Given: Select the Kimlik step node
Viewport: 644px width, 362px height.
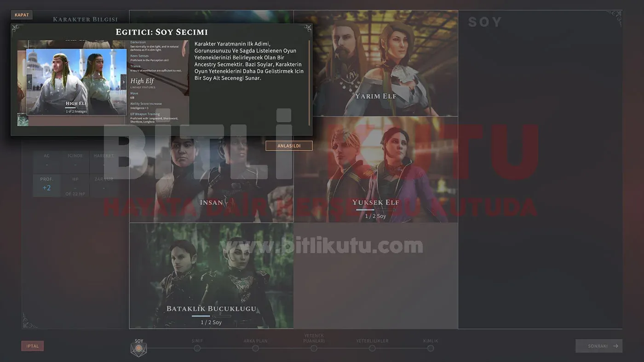Looking at the screenshot, I should pos(431,348).
